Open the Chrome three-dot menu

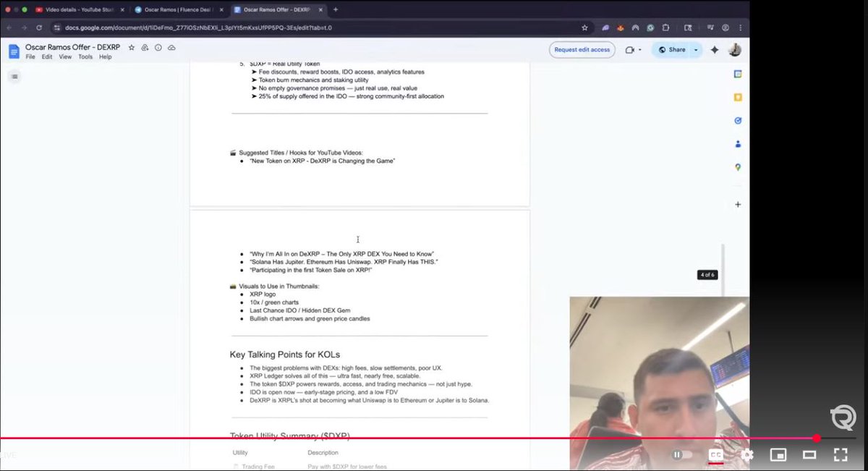click(740, 27)
